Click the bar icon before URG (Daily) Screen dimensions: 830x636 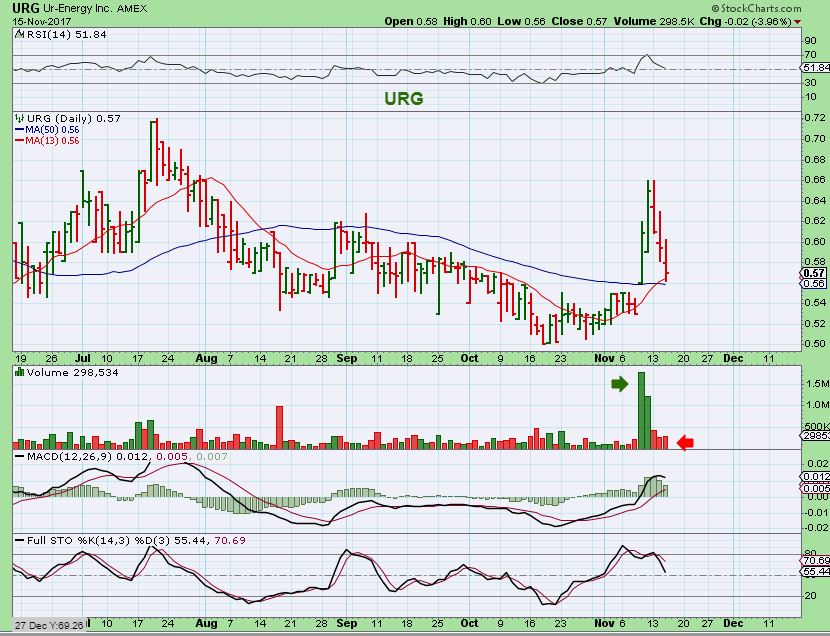[x=20, y=118]
